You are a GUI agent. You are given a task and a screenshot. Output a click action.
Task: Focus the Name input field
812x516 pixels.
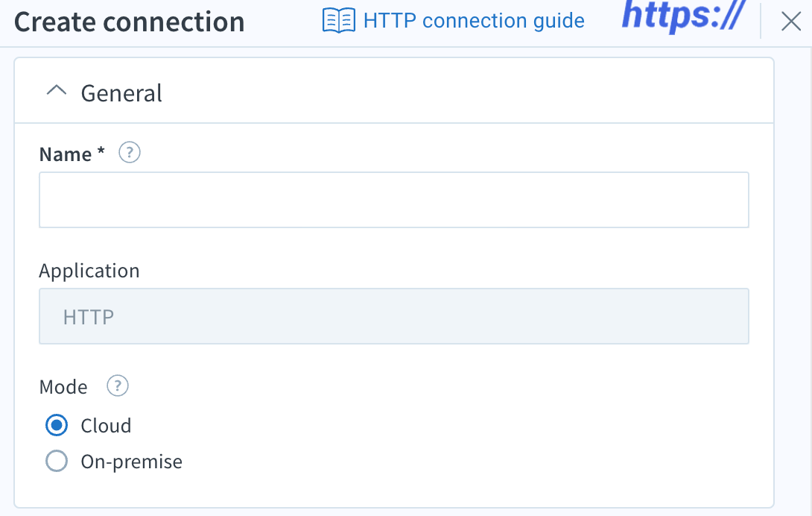click(394, 200)
